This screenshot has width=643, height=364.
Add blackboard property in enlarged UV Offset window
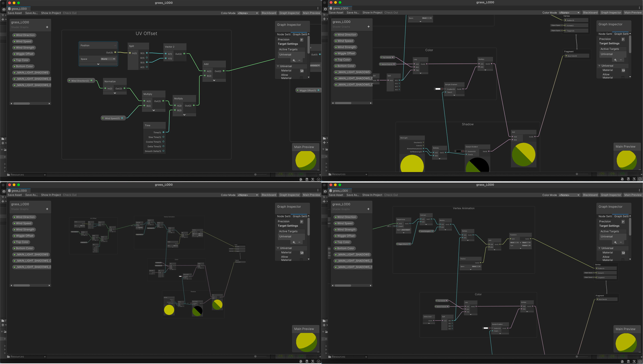coord(47,27)
